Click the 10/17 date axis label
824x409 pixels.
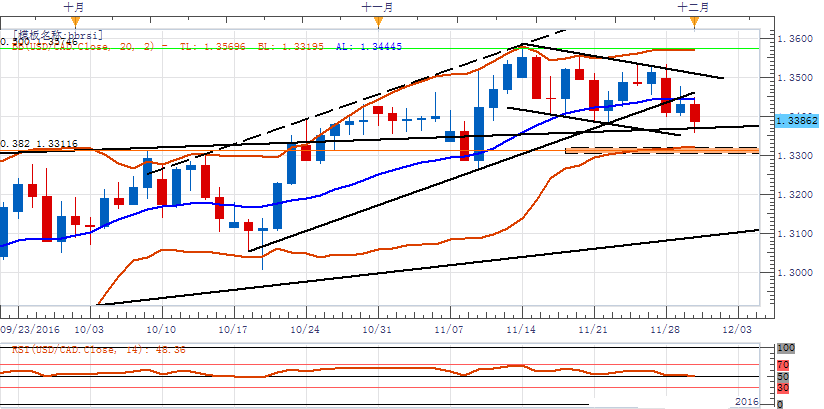(234, 330)
